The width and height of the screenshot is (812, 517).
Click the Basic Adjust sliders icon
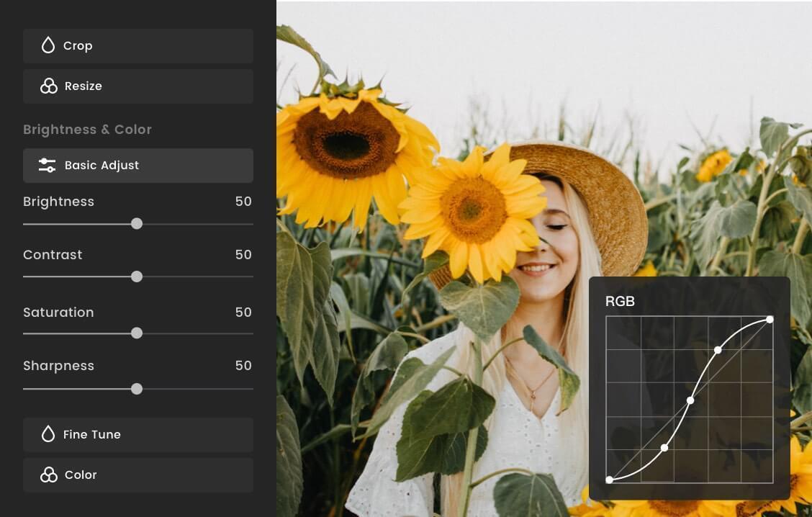(47, 165)
